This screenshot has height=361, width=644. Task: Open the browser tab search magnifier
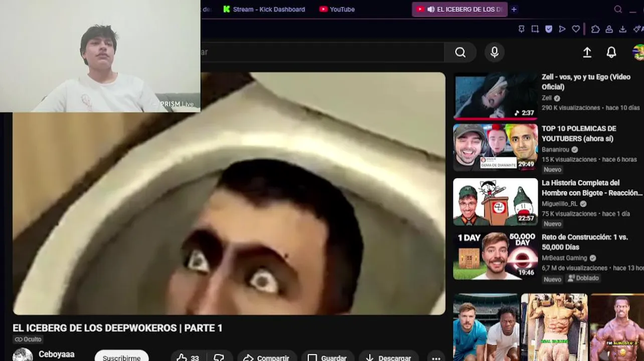(618, 9)
